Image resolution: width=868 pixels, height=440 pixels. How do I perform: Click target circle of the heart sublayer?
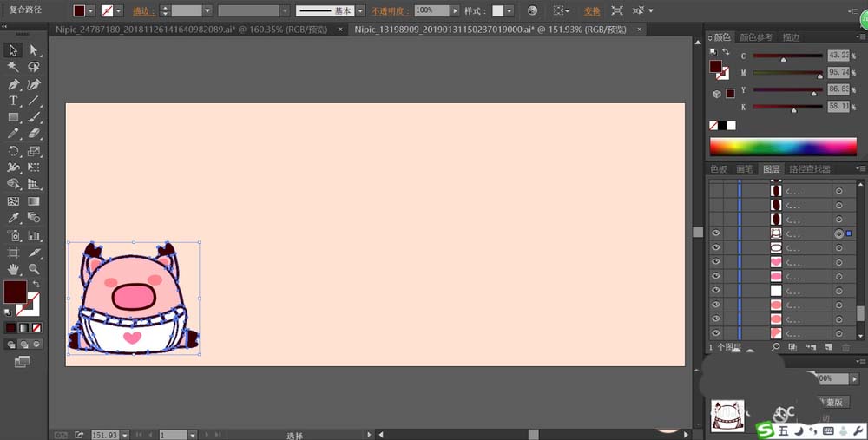point(839,262)
